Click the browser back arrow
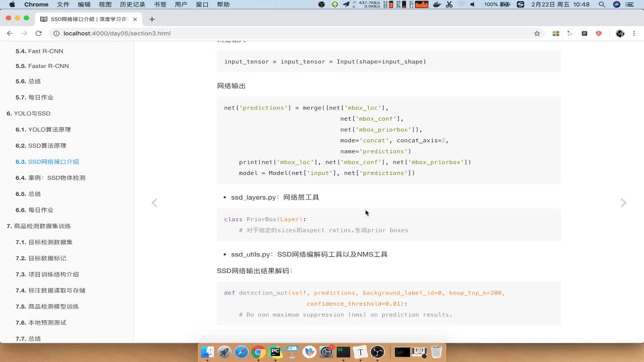The width and height of the screenshot is (644, 362). click(x=10, y=33)
